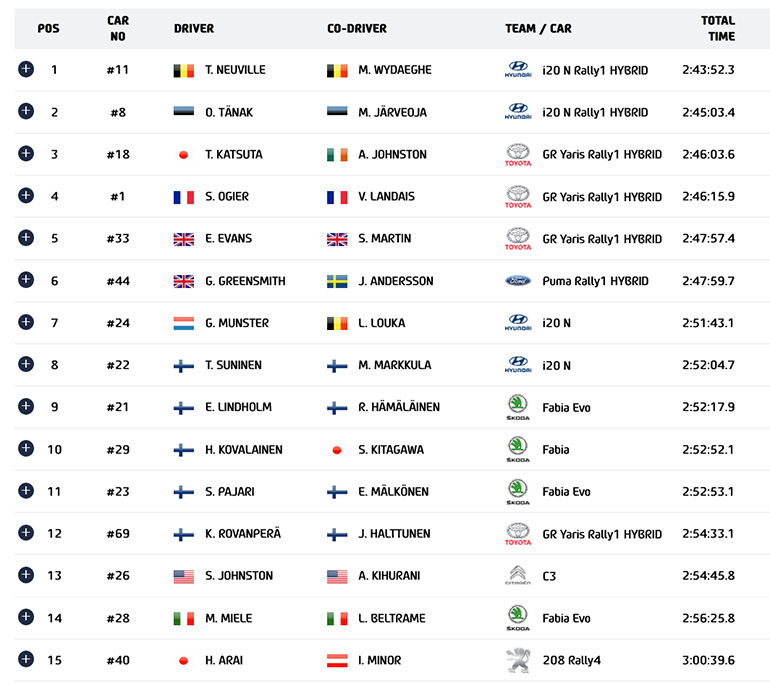Expand the plus icon beside O. Tänak
The height and width of the screenshot is (684, 770).
click(x=26, y=111)
